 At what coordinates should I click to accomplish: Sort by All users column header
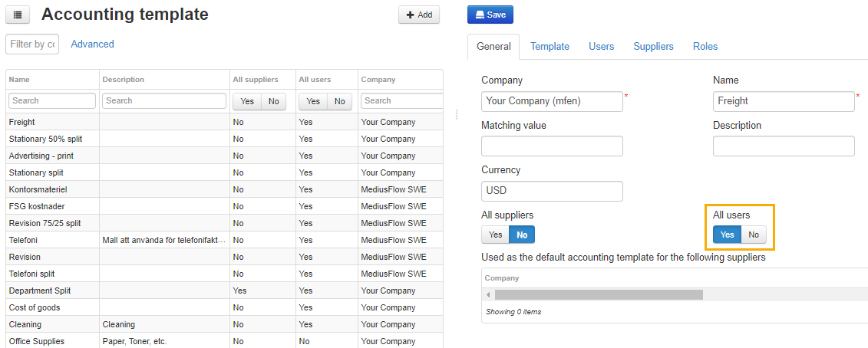[327, 79]
